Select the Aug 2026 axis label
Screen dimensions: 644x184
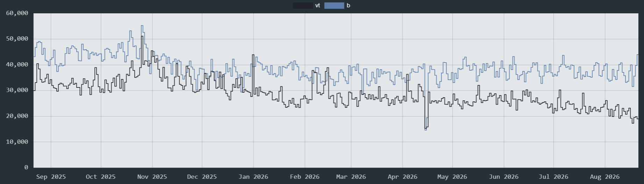pos(605,177)
